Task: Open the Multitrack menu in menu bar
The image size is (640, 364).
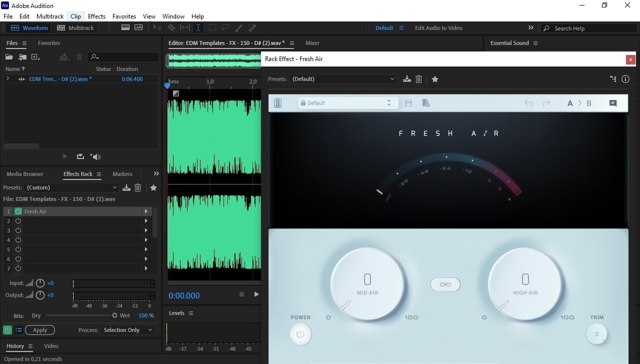Action: point(50,16)
